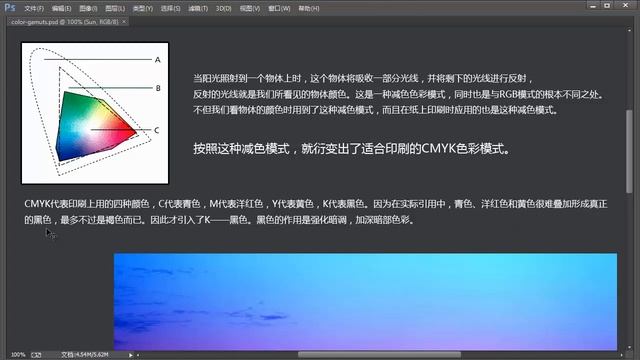The width and height of the screenshot is (640, 360).
Task: Open the 滤镜(T) menu
Action: coord(198,8)
